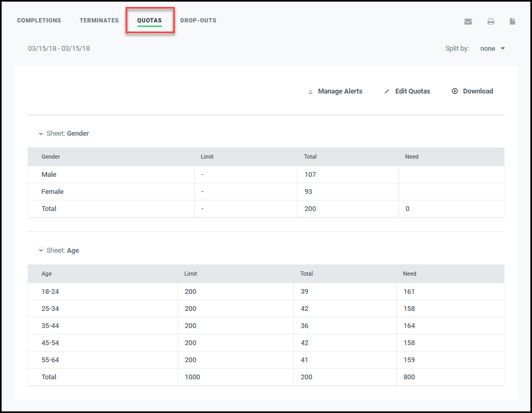Click the Gender column header
Screen dimensions: 532x413
[x=51, y=157]
